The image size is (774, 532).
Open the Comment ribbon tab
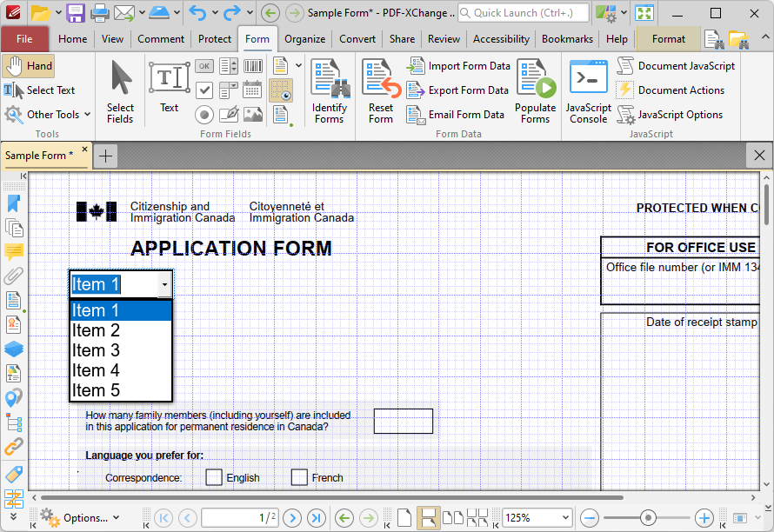tap(161, 39)
